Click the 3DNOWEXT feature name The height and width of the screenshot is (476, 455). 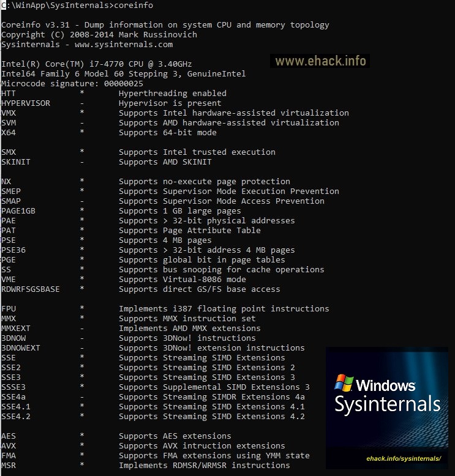pos(21,348)
